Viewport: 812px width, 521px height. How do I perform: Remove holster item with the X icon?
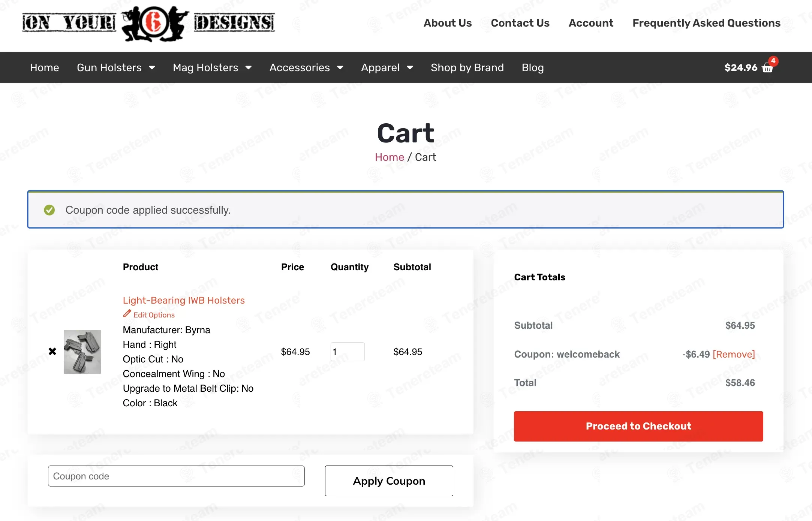point(52,351)
